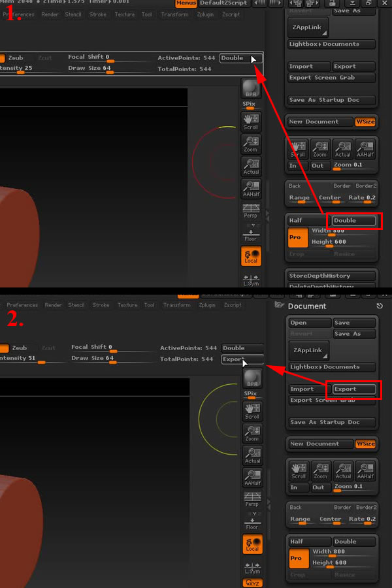392x588 pixels.
Task: Click Import in step 1 Document palette
Action: pos(309,67)
